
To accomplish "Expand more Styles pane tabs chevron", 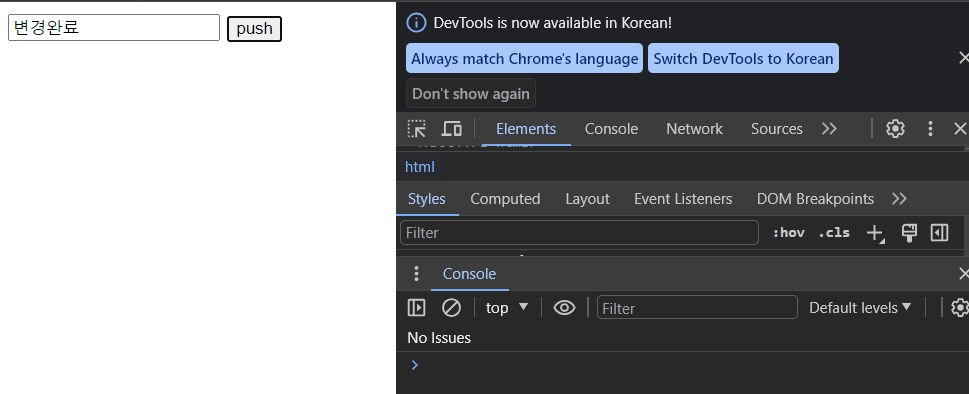I will pyautogui.click(x=900, y=199).
